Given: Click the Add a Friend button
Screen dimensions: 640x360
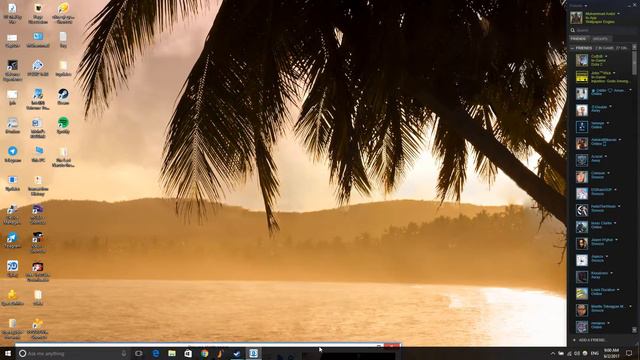Looking at the screenshot, I should pyautogui.click(x=589, y=340).
